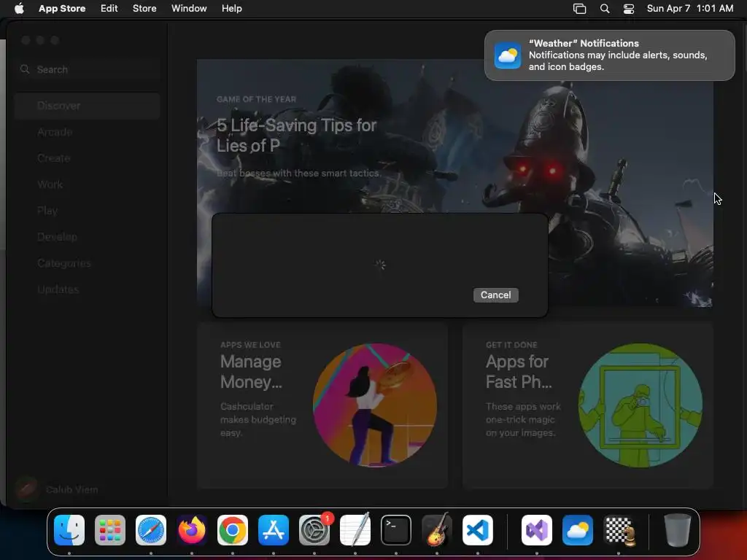This screenshot has width=747, height=560.
Task: Launch GarageBand from the Dock
Action: pos(437,530)
